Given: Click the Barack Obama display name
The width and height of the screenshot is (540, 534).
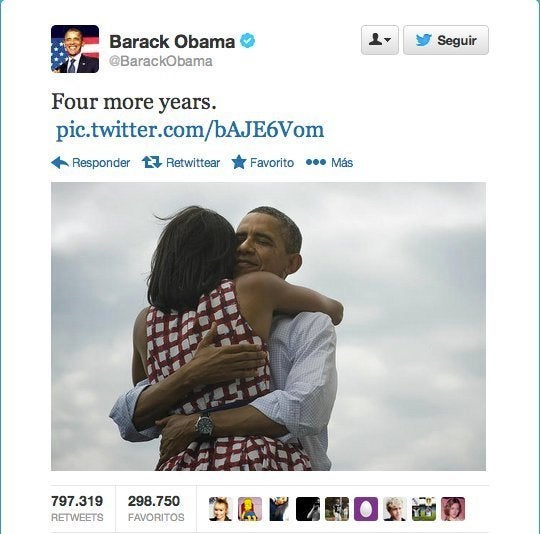Looking at the screenshot, I should point(172,41).
